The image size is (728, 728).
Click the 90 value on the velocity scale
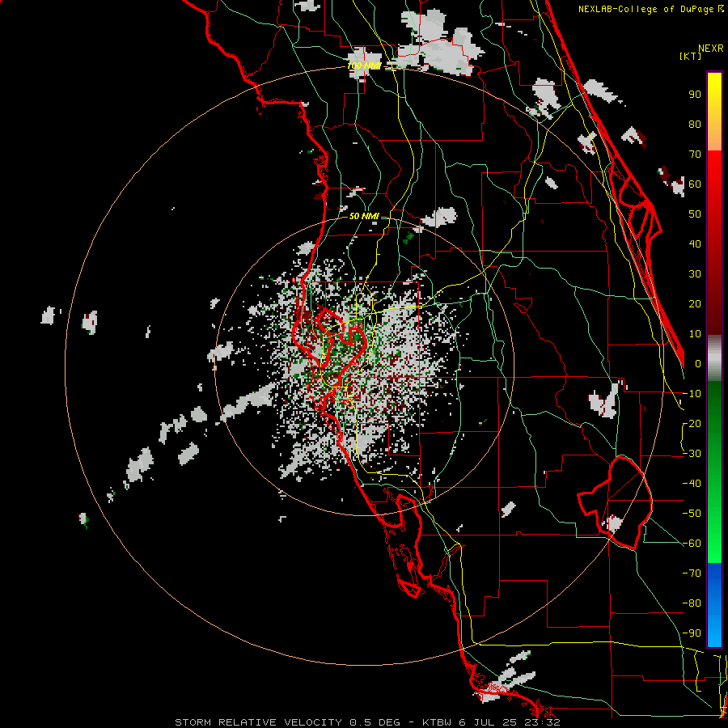pyautogui.click(x=695, y=95)
